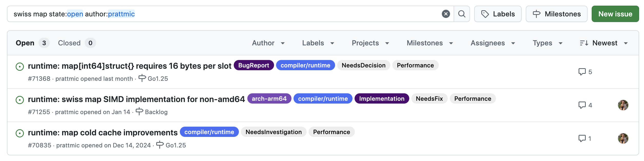644x161 pixels.
Task: Click the green New issue button
Action: pyautogui.click(x=615, y=14)
